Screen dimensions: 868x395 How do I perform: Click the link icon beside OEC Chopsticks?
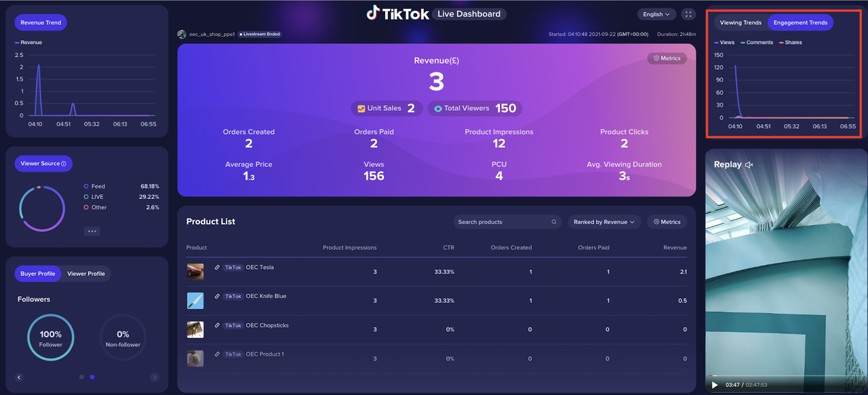coord(217,326)
